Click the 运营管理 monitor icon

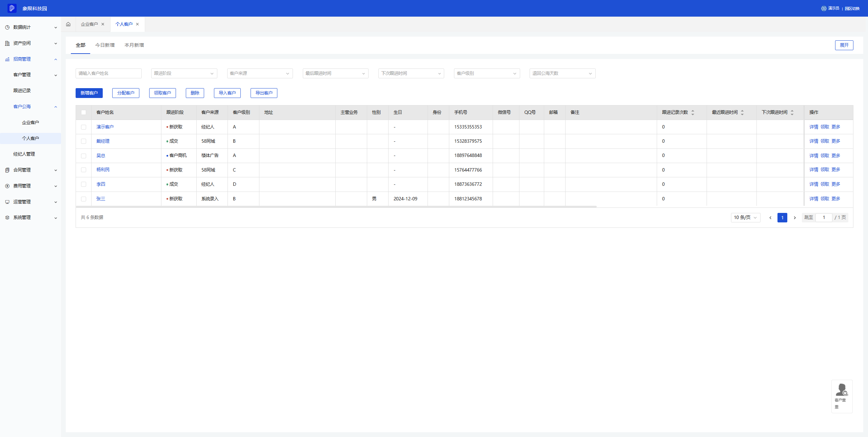pyautogui.click(x=7, y=202)
